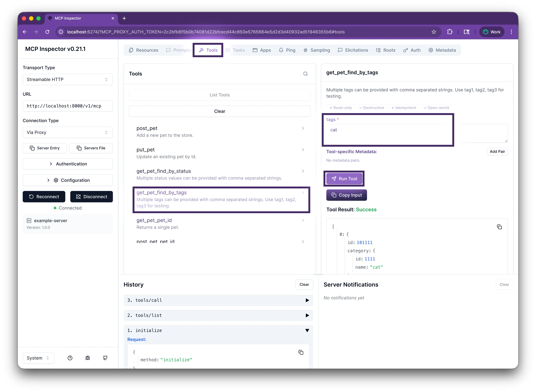
Task: Open the help question-mark icon
Action: [70, 358]
